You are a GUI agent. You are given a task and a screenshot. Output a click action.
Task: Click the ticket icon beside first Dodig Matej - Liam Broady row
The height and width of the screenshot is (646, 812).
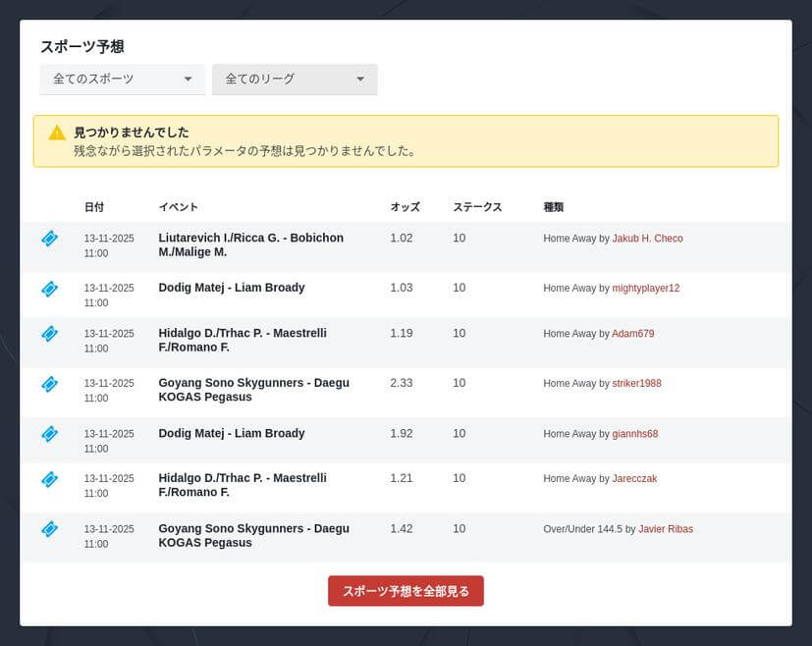[49, 289]
